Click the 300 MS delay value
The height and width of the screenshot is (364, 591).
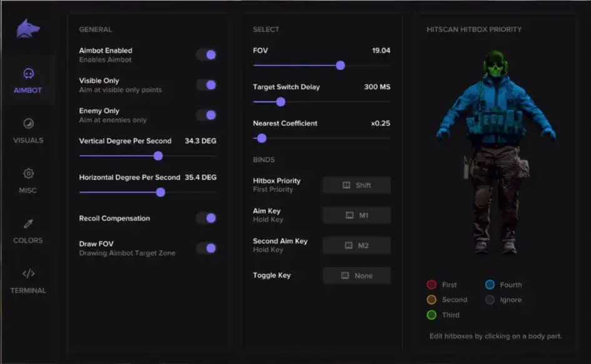pos(377,87)
